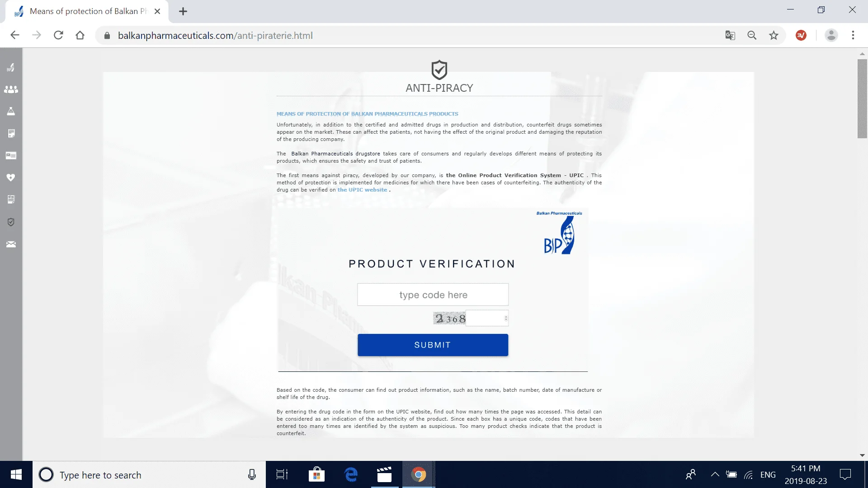Click the Windows search box
The image size is (868, 488).
pyautogui.click(x=149, y=474)
